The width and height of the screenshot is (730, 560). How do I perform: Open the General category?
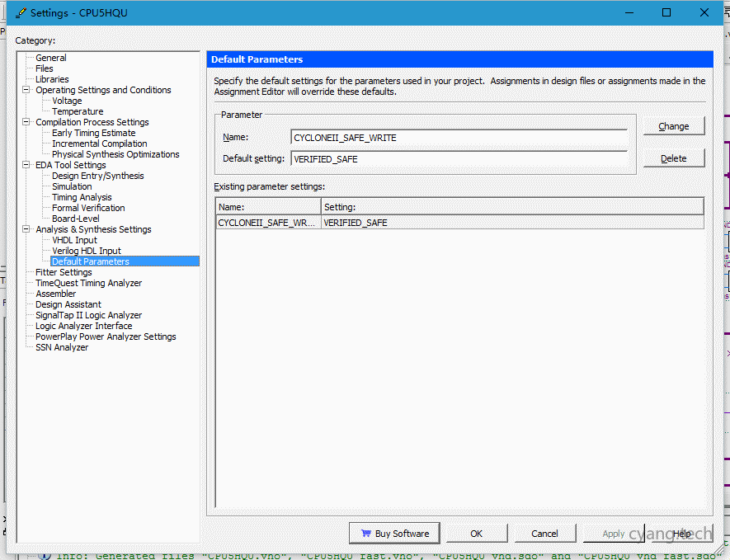click(x=51, y=58)
